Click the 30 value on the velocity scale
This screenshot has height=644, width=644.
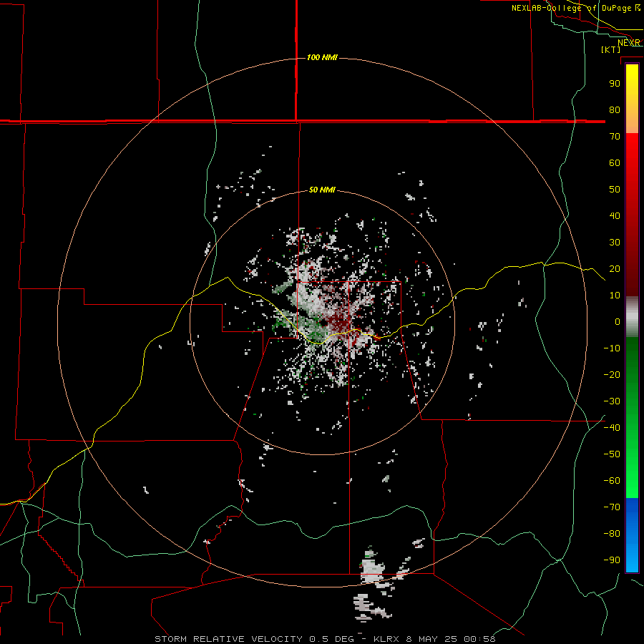point(615,243)
